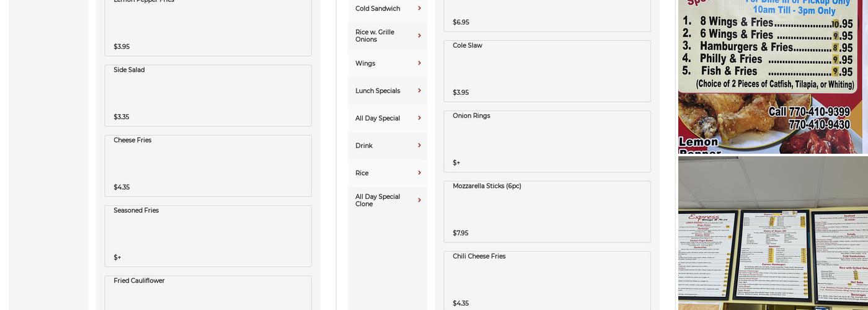868x310 pixels.
Task: Click the Drink category chevron icon
Action: 419,146
